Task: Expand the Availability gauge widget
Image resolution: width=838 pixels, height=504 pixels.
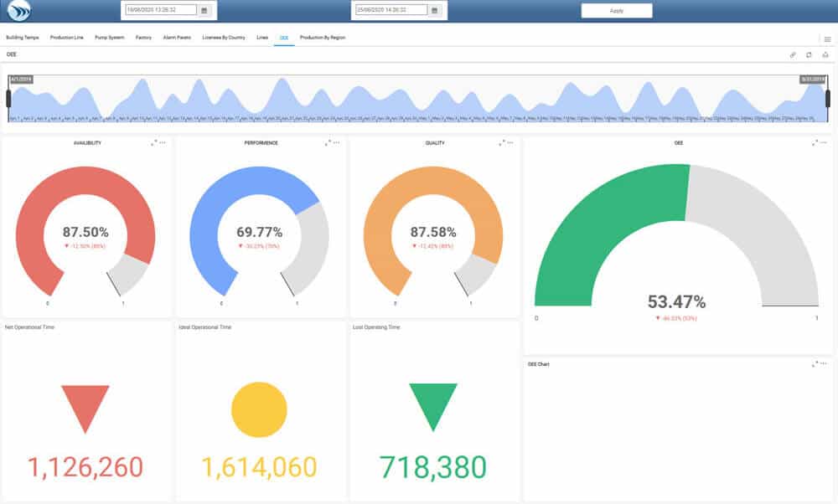Action: (x=153, y=143)
